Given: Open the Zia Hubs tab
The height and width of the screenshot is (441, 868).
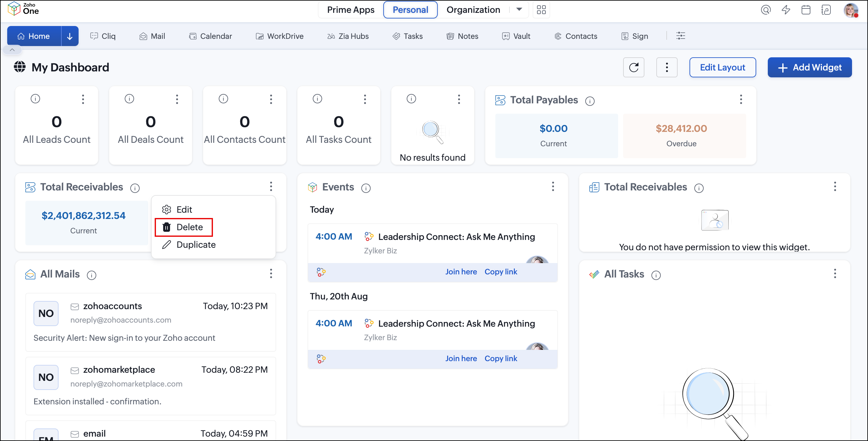Looking at the screenshot, I should pyautogui.click(x=348, y=36).
